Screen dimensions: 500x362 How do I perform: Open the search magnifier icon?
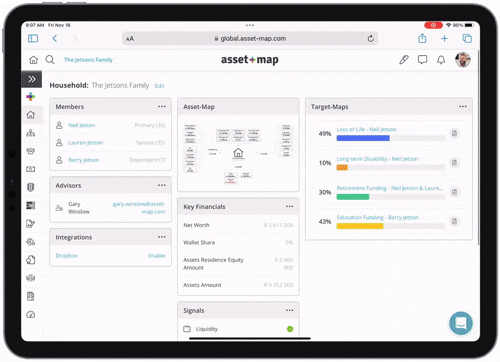click(x=50, y=60)
